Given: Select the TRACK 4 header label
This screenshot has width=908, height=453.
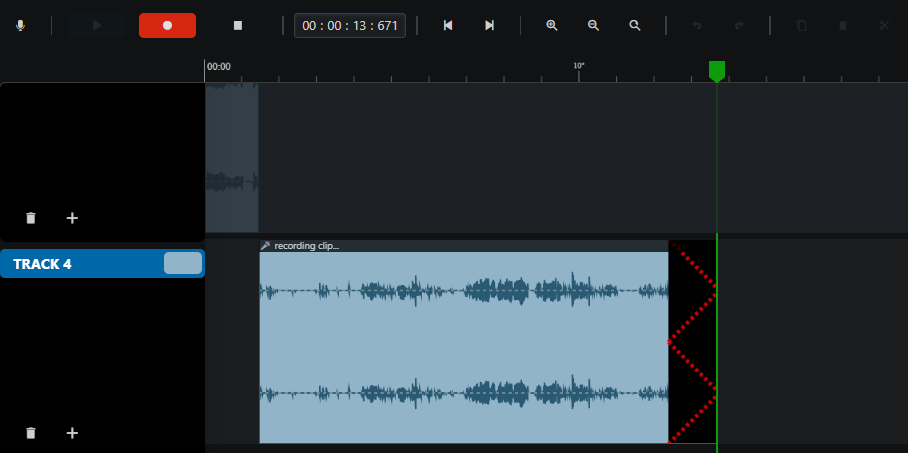Looking at the screenshot, I should click(x=42, y=264).
